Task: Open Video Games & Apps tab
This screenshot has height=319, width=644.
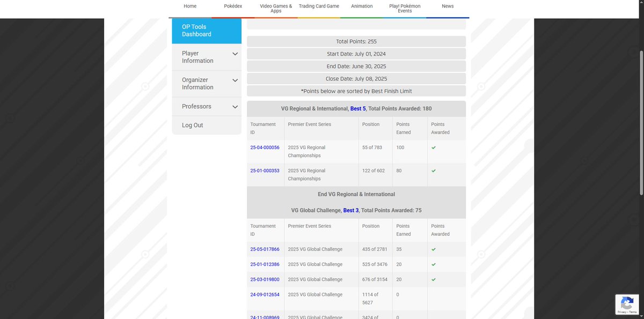Action: click(276, 9)
